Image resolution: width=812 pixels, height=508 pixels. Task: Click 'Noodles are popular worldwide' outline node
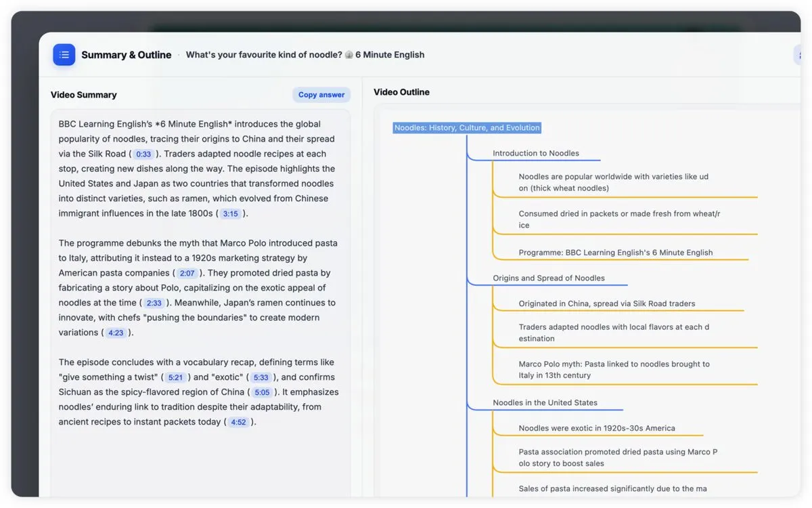pos(614,182)
